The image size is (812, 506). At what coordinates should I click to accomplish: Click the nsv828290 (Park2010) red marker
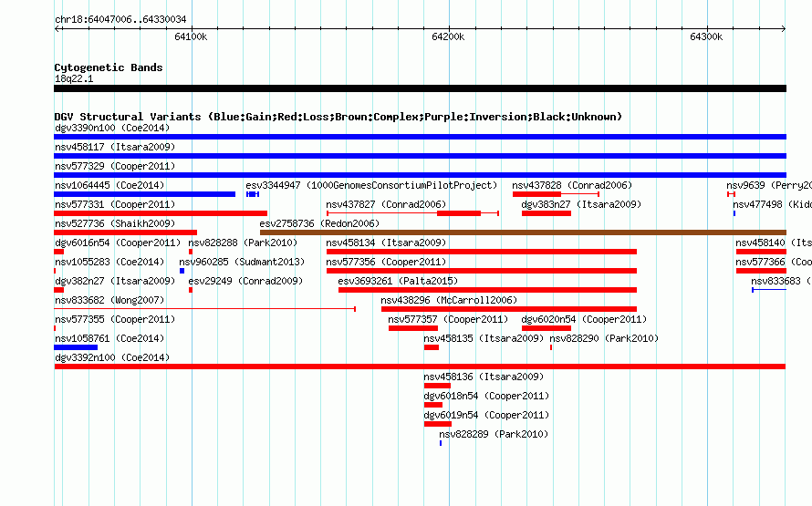(551, 347)
